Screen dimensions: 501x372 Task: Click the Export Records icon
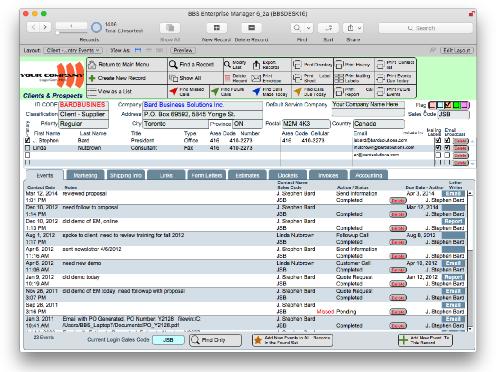pyautogui.click(x=256, y=65)
